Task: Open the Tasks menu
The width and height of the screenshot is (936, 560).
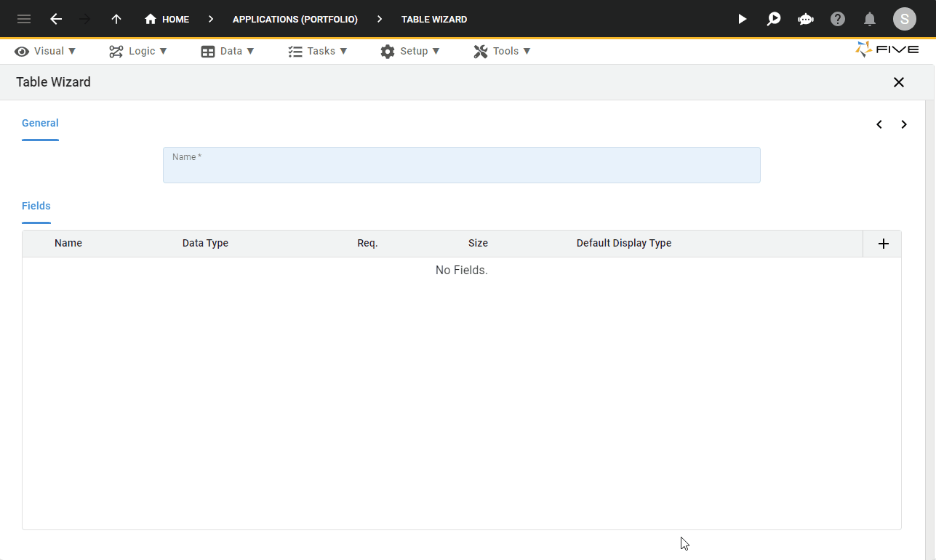Action: [318, 51]
